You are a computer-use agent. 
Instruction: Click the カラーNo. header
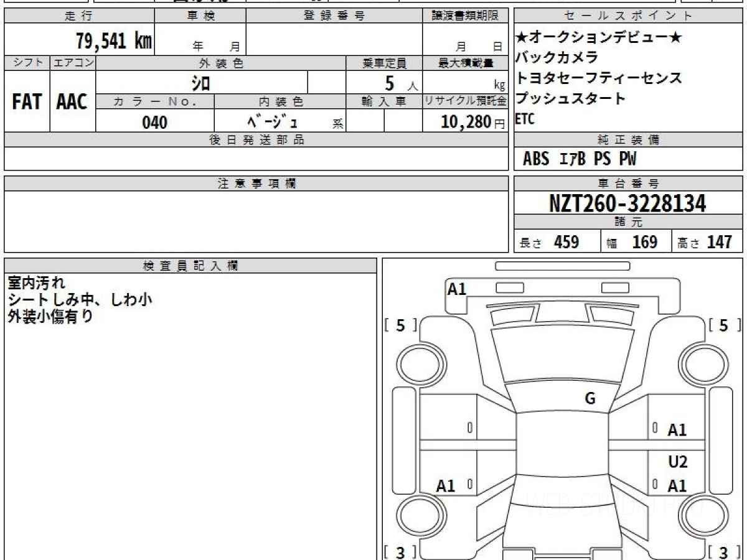tap(155, 101)
